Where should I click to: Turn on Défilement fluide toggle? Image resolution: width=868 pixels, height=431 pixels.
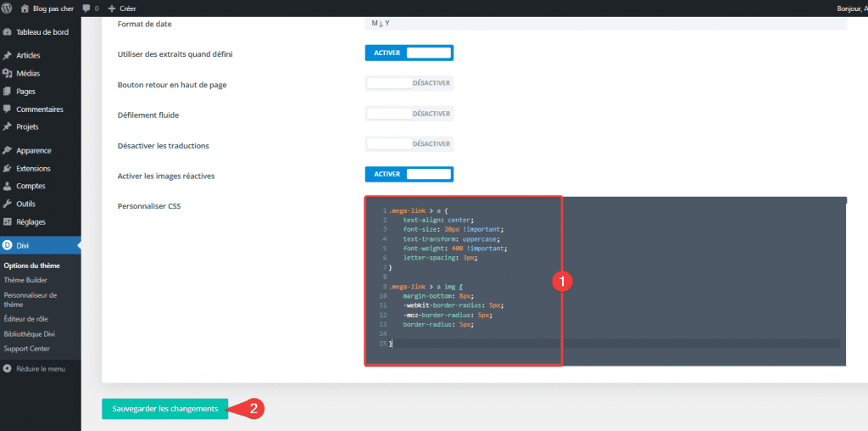tap(409, 114)
